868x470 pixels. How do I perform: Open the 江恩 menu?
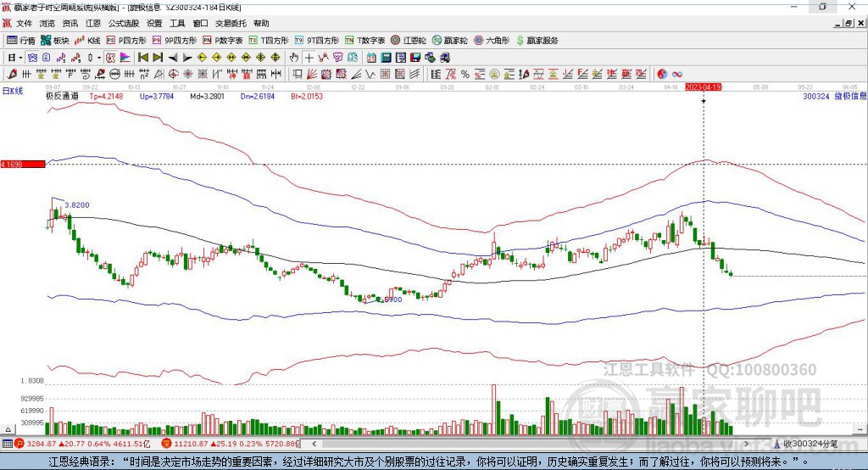point(93,23)
